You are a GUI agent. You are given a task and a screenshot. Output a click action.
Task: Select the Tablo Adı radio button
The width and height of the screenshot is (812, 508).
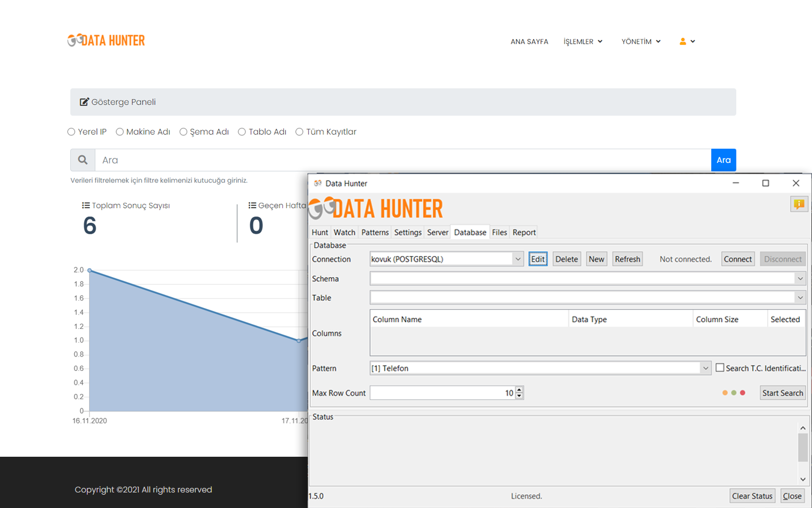[242, 132]
